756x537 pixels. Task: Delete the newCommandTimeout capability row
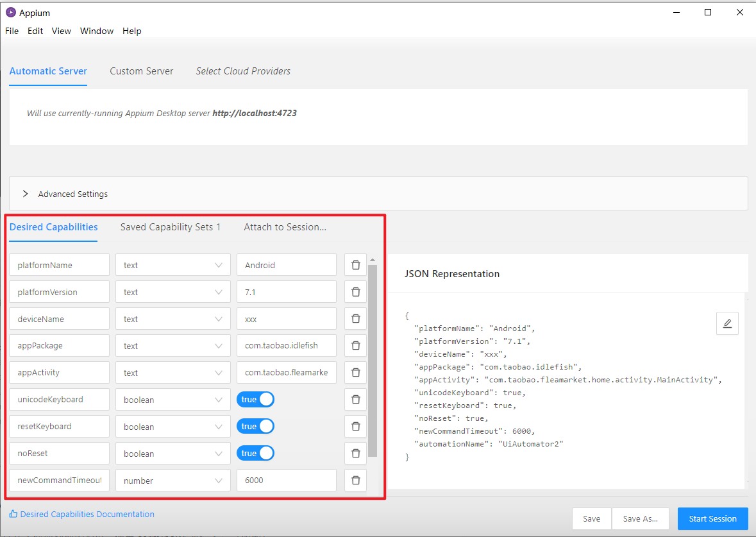(x=355, y=480)
